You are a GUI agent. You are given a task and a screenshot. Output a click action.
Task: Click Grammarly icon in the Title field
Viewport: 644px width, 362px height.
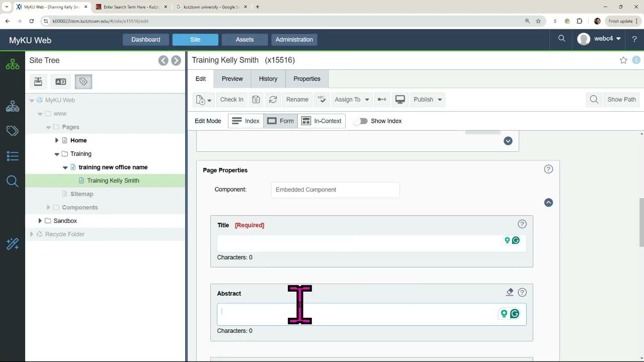pos(516,240)
